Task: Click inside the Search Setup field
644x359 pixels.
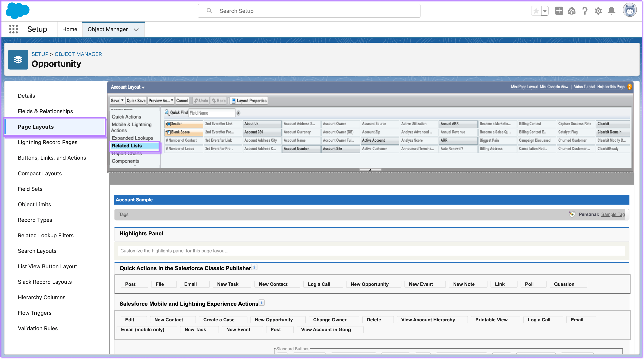Action: pyautogui.click(x=309, y=11)
